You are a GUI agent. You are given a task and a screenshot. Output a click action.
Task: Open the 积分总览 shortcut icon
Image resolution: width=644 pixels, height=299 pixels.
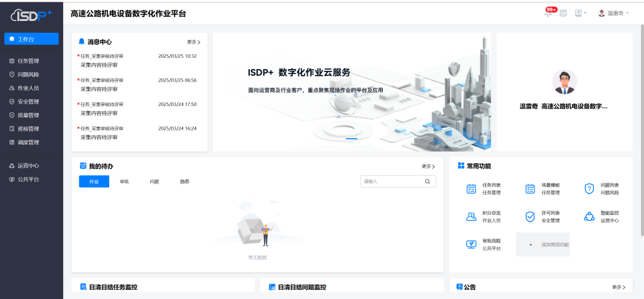[x=471, y=217]
